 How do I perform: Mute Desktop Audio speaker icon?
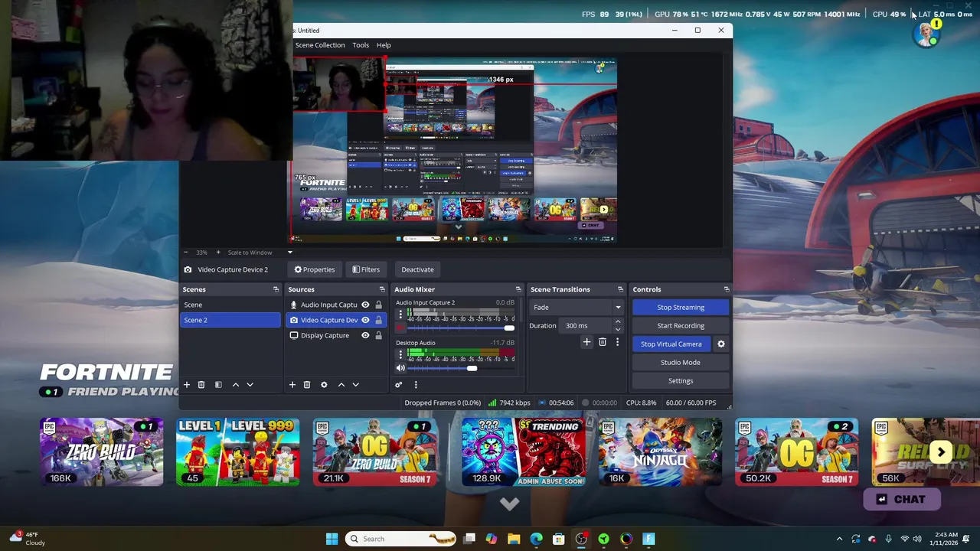(x=400, y=368)
